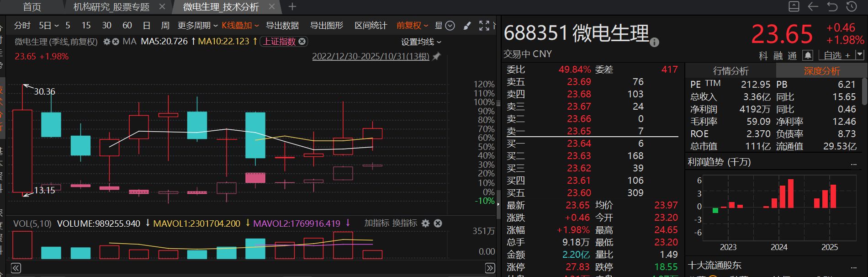Pin the date range with pushpin icon
Viewport: 868px width, 277px height.
[436, 57]
